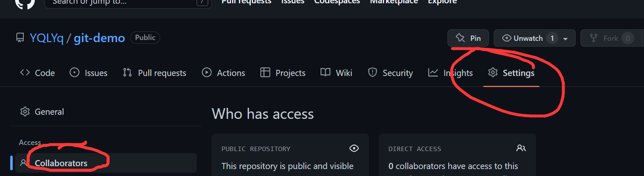This screenshot has height=176, width=644.
Task: Switch to the Issues tab
Action: (89, 73)
